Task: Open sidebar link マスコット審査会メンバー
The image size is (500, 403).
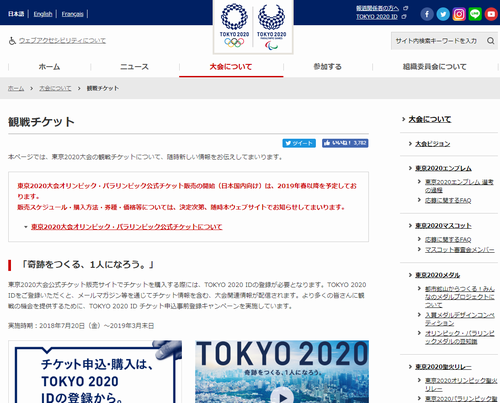Action: 460,250
